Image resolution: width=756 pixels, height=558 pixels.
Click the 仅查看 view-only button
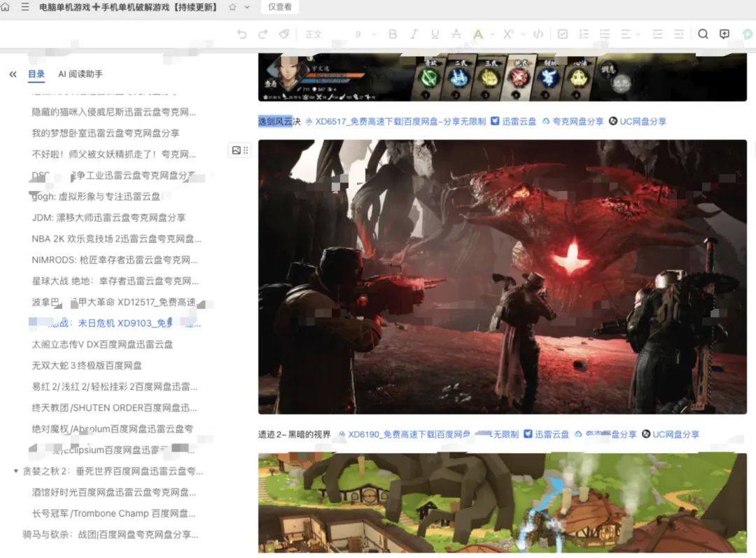[279, 7]
